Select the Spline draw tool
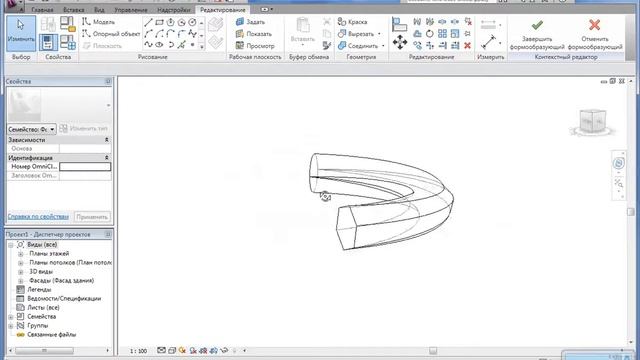Viewport: 640px width, 360px height. [x=148, y=45]
